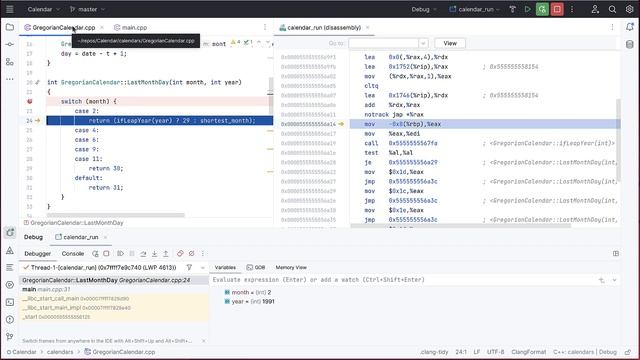Viewport: 640px width, 360px height.
Task: Open the Notifications bell
Action: click(630, 27)
